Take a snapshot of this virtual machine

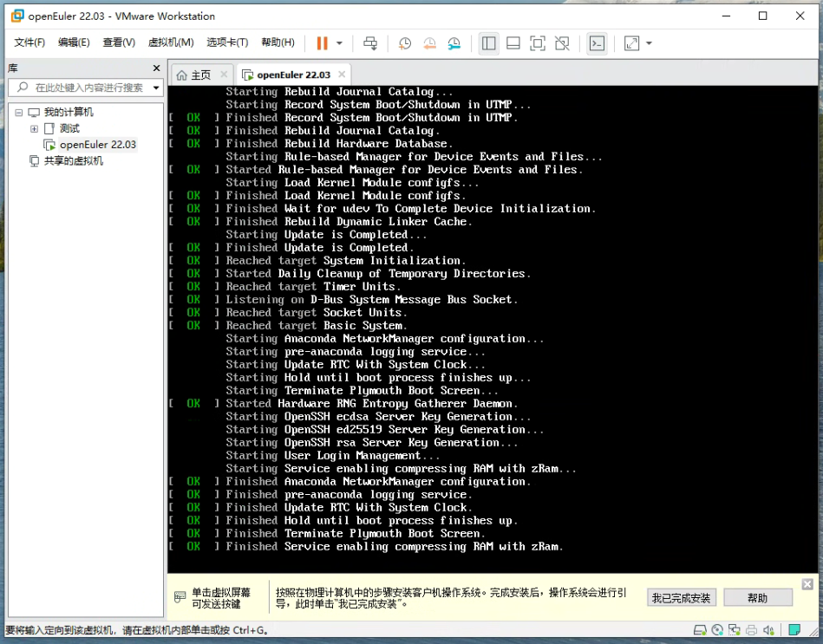405,43
